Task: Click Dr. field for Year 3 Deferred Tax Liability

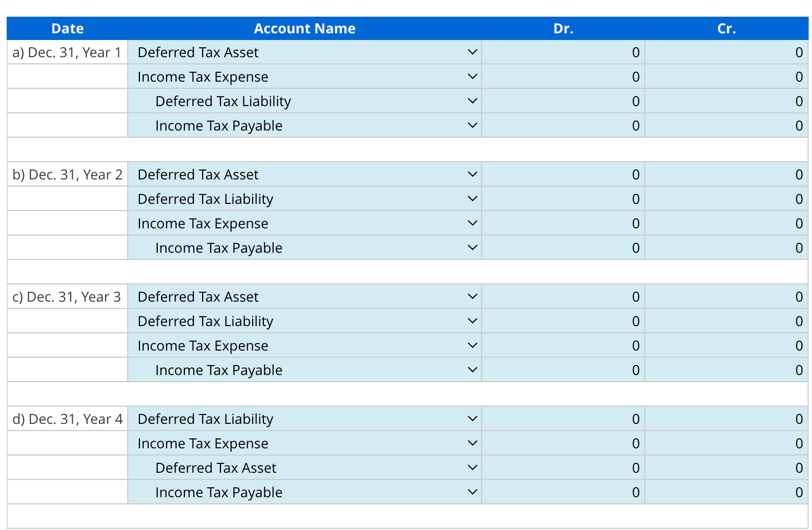Action: (x=563, y=321)
